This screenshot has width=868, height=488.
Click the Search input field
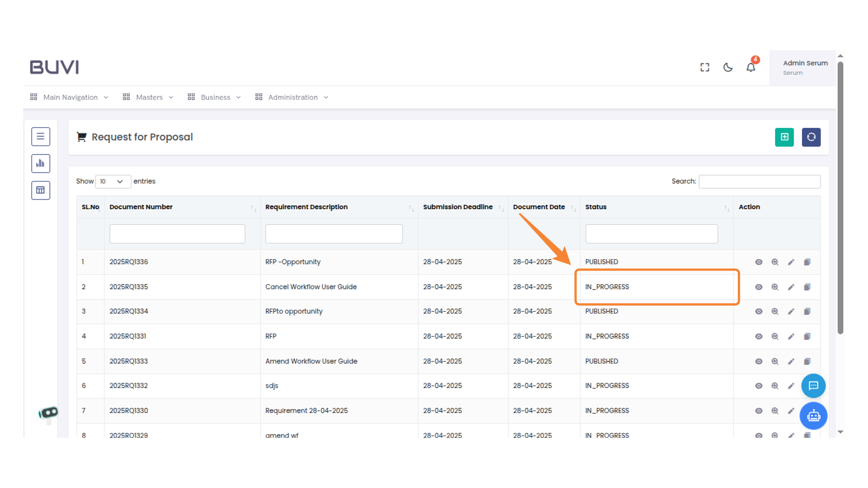pos(759,181)
